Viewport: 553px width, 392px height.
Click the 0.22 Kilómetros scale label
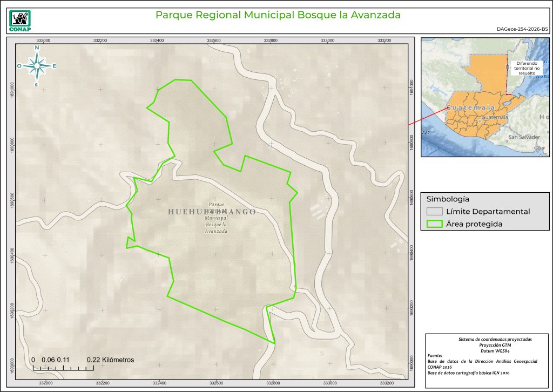pos(110,360)
